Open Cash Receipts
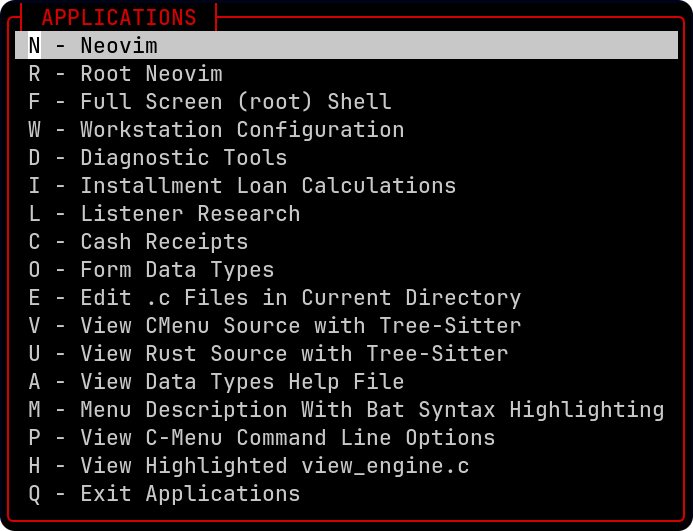Viewport: 693px width, 531px height. pos(164,242)
